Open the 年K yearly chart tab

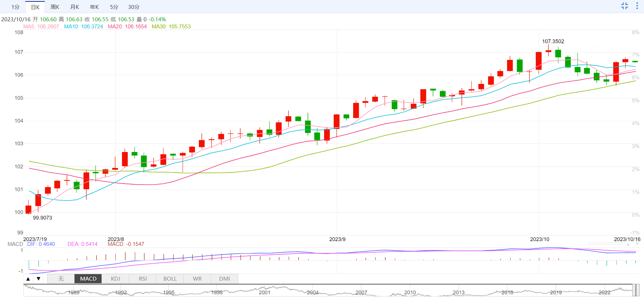(94, 7)
